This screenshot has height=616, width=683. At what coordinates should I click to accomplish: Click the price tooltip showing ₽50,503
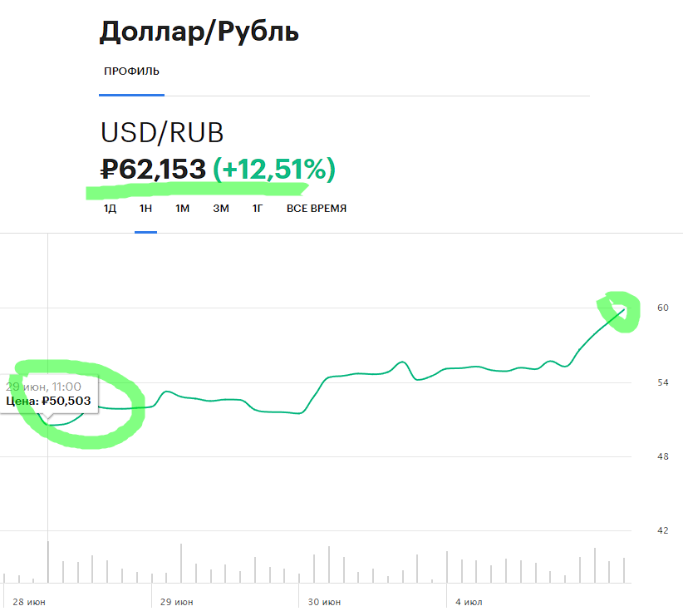click(49, 394)
